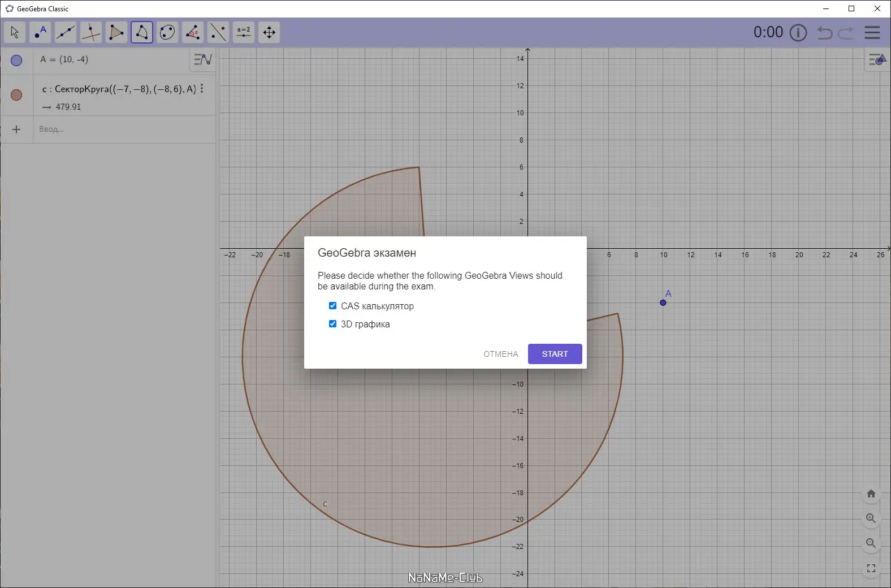Open more options for sector c
The image size is (891, 588).
coord(202,89)
